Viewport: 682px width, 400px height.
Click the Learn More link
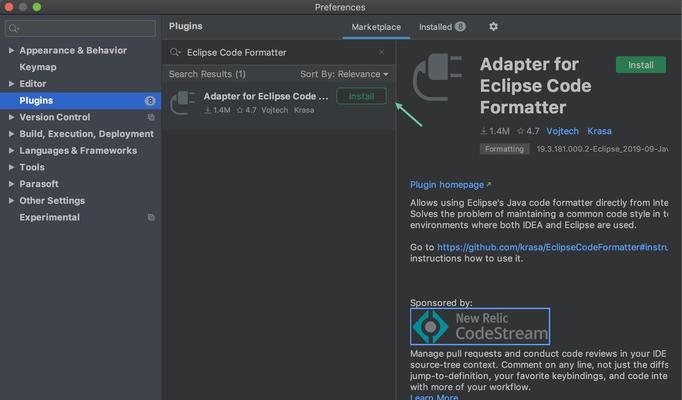[434, 397]
